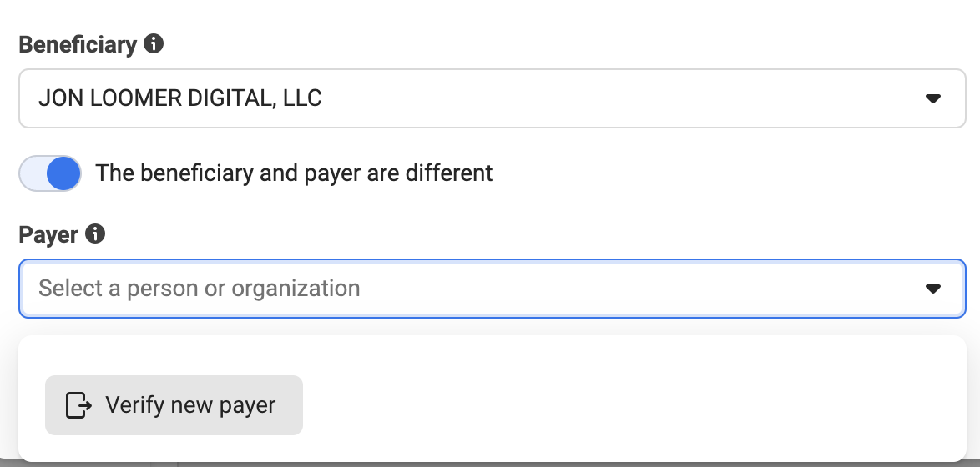Click the caret arrow in Beneficiary field
This screenshot has width=980, height=467.
pyautogui.click(x=932, y=98)
